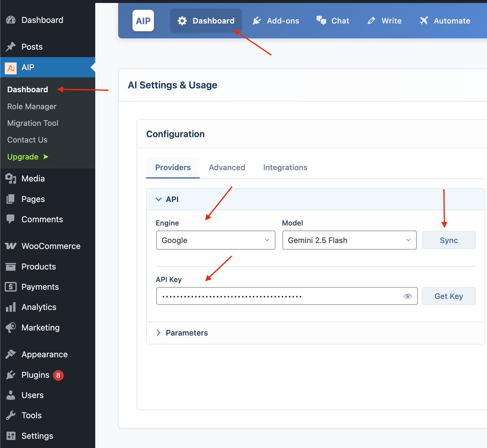Click the WordPress Dashboard gauge icon
487x448 pixels.
click(x=11, y=20)
